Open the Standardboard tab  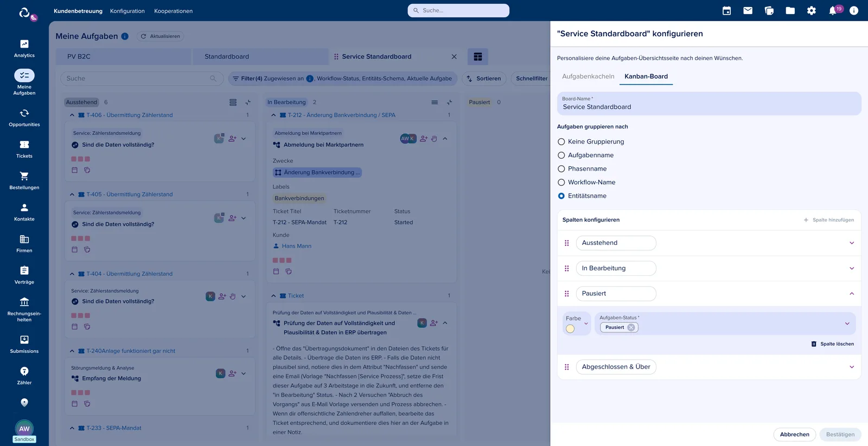(261, 57)
